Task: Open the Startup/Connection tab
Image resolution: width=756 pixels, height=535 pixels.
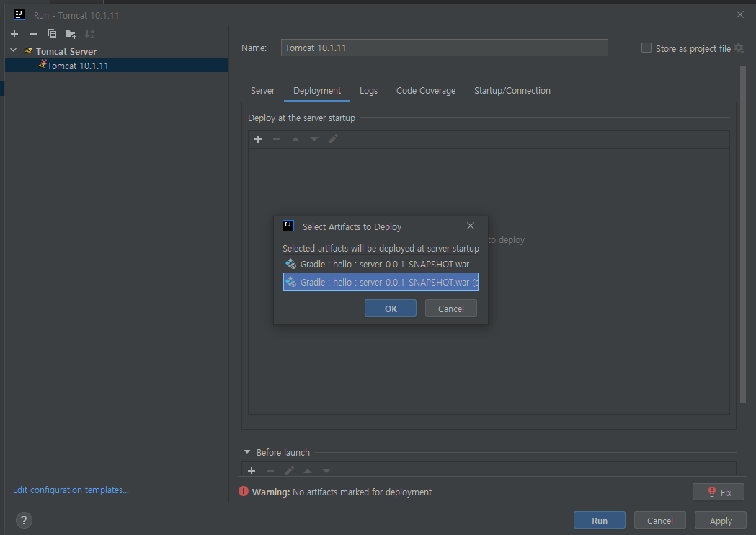Action: (512, 91)
